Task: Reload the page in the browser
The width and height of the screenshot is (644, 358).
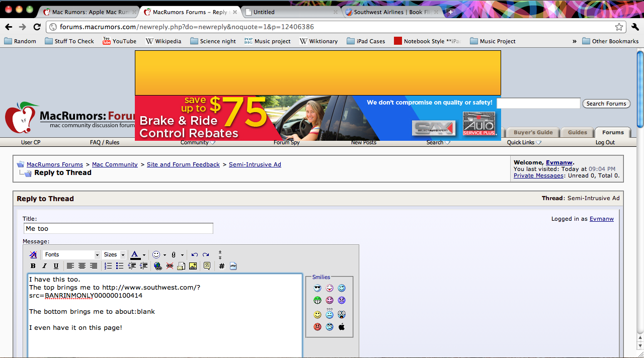Action: (37, 27)
